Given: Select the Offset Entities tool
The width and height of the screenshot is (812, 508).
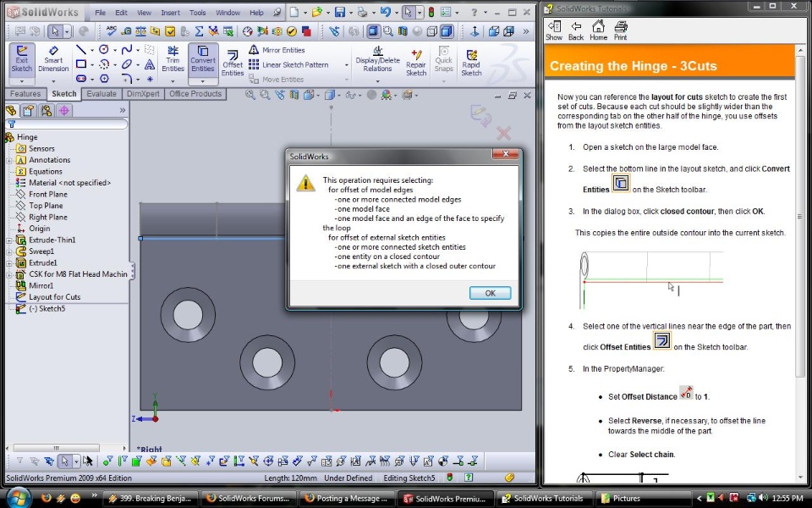Looking at the screenshot, I should pyautogui.click(x=233, y=63).
